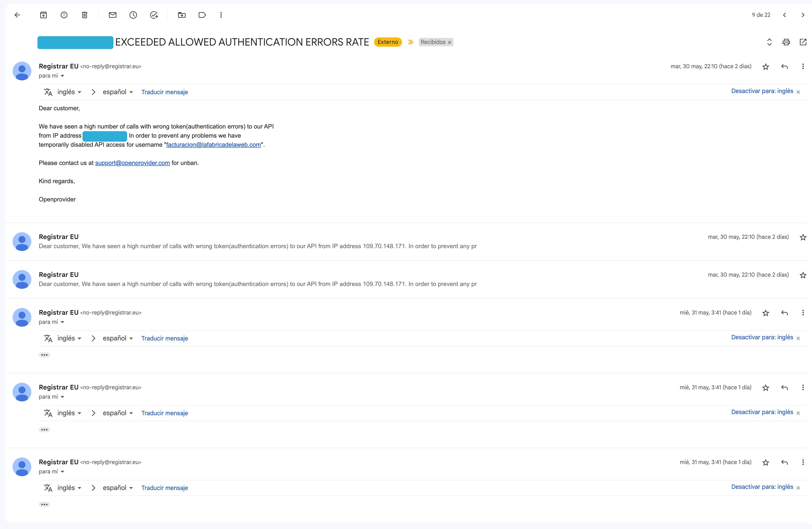Star the collapsed message from mar 30 may
Viewport: 812px width, 529px height.
803,237
